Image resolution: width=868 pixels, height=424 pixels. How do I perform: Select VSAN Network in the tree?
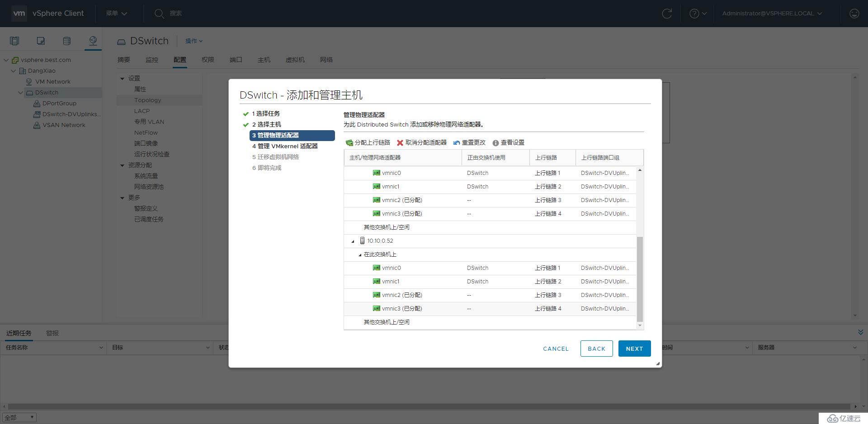(x=64, y=125)
